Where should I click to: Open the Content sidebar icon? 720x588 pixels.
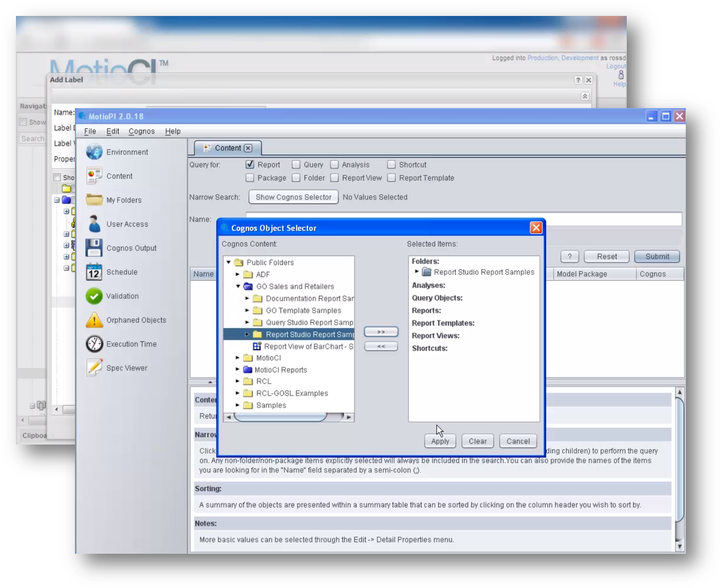(x=94, y=176)
